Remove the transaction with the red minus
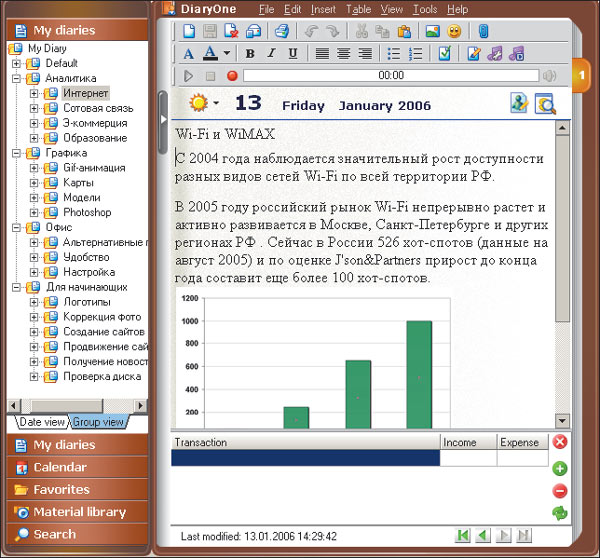 point(560,490)
